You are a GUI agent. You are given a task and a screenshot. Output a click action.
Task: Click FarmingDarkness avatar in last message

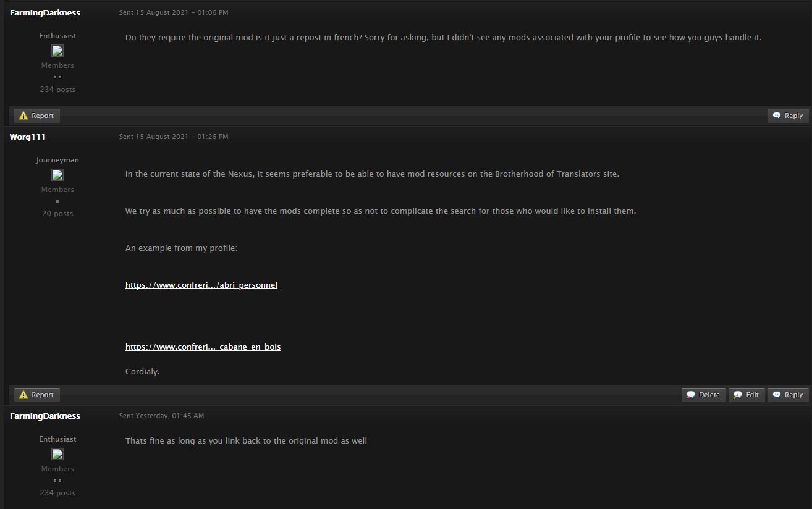coord(57,454)
